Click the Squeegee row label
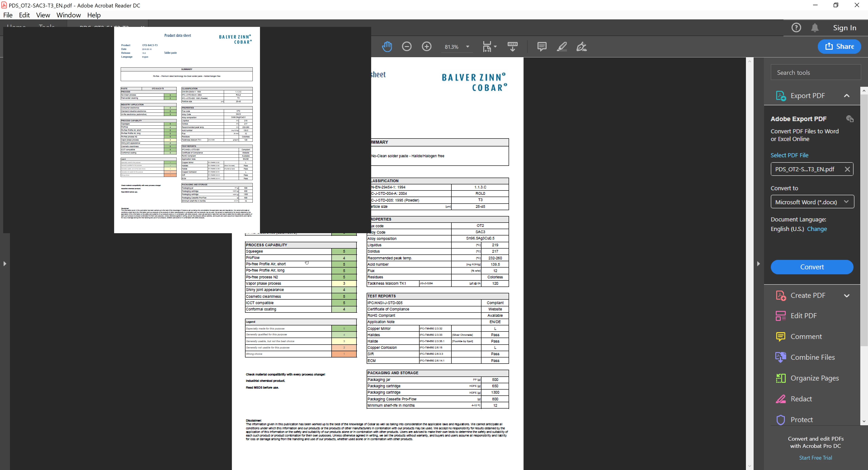This screenshot has width=868, height=470. (x=254, y=251)
